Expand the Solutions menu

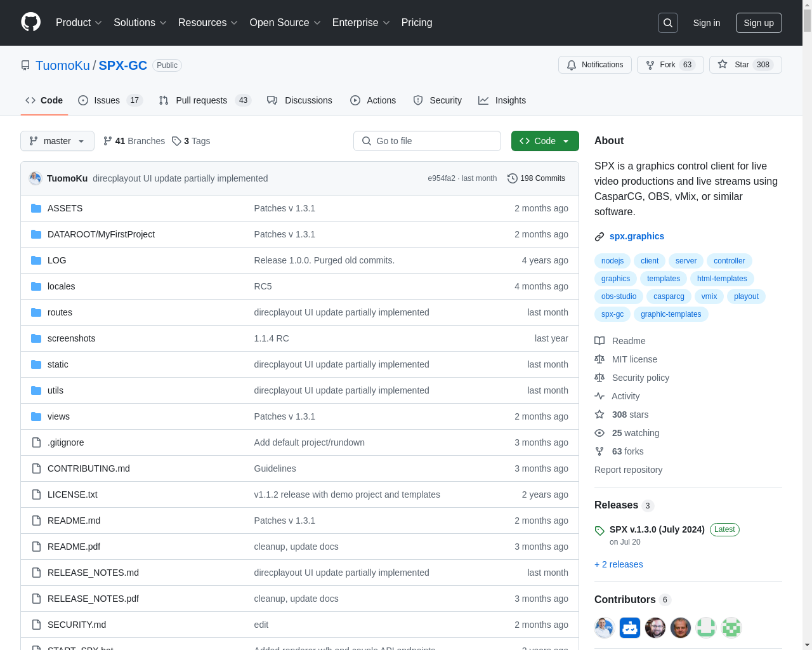[x=140, y=23]
